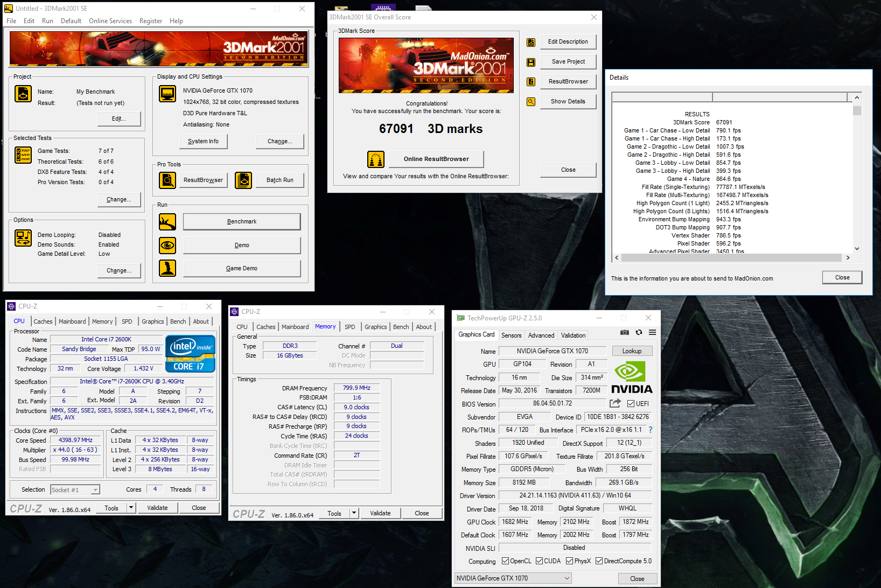
Task: Toggle the CUDA checkbox in GPU-Z
Action: point(539,561)
